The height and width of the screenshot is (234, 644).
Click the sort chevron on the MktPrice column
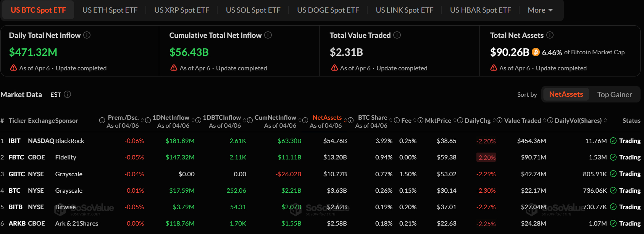(454, 120)
